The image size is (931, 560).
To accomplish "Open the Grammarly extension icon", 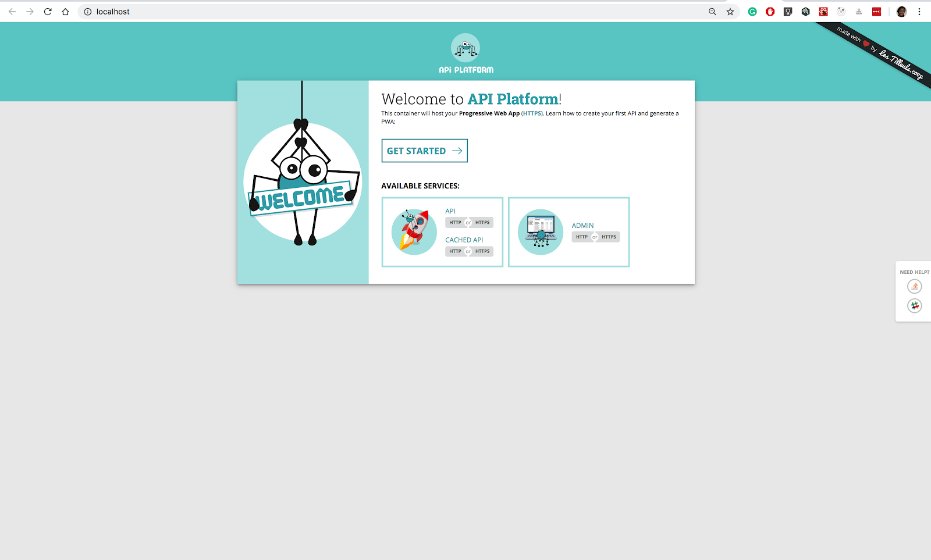I will point(752,12).
